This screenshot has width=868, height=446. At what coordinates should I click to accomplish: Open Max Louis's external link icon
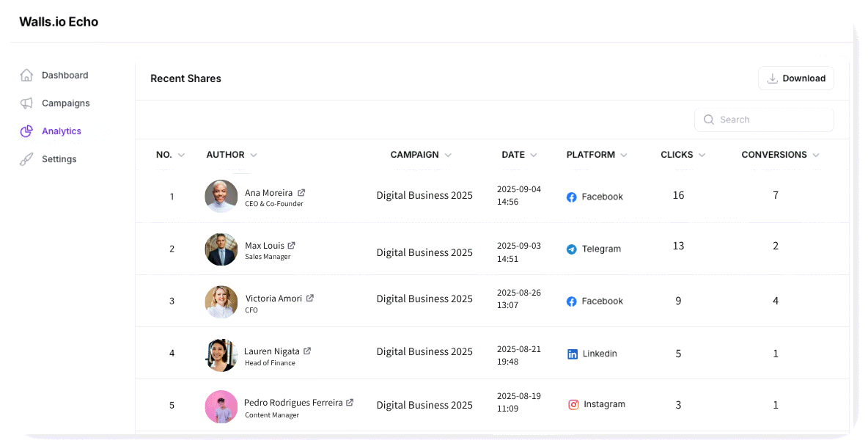point(291,245)
